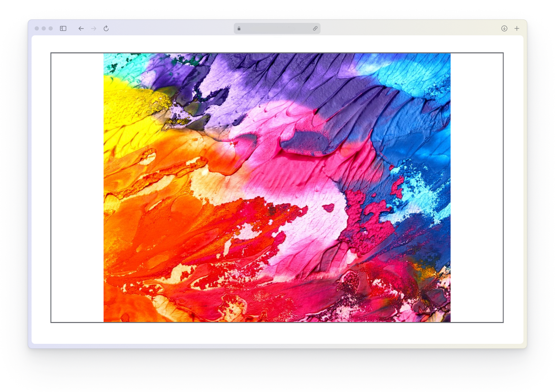Close the browser window
Viewport: 555px width, 392px height.
pos(37,28)
